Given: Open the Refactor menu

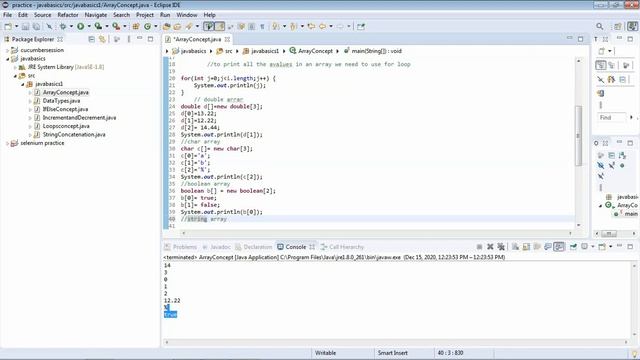Looking at the screenshot, I should 68,15.
